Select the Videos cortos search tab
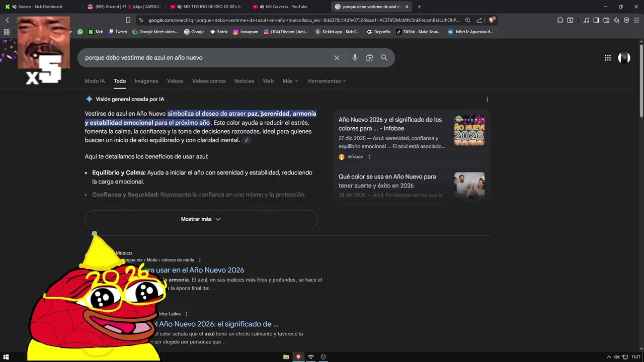 [209, 81]
